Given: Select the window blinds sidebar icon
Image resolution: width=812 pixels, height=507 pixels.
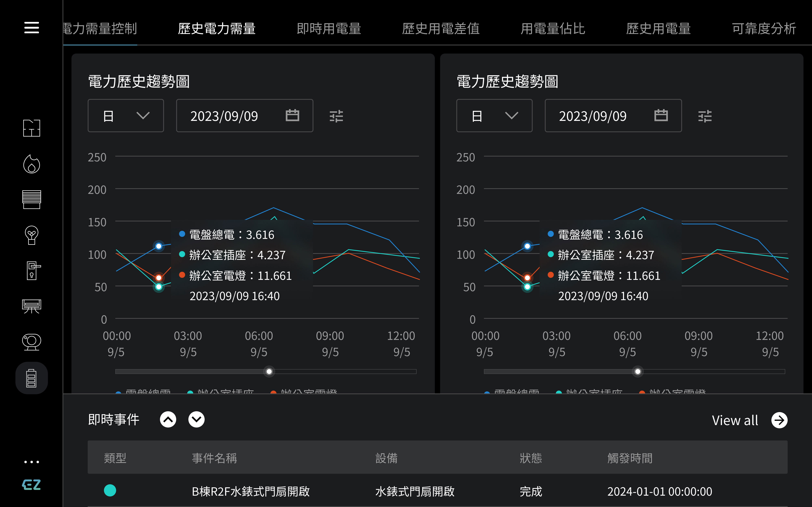Looking at the screenshot, I should coord(31,200).
